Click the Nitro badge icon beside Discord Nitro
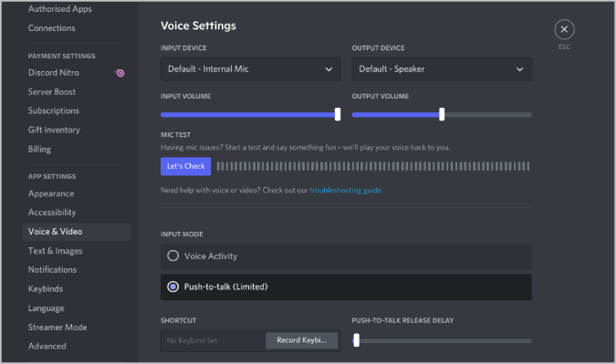This screenshot has width=616, height=364. pyautogui.click(x=120, y=73)
